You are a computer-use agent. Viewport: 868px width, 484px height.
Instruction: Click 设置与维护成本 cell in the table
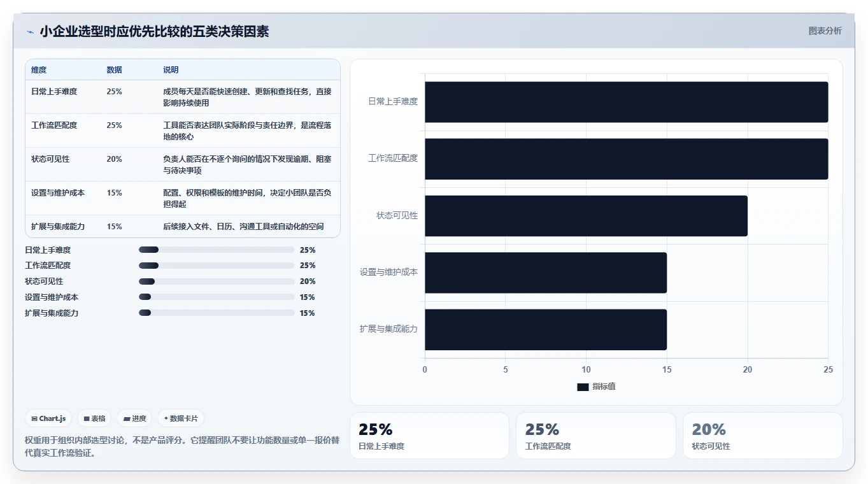coord(58,193)
